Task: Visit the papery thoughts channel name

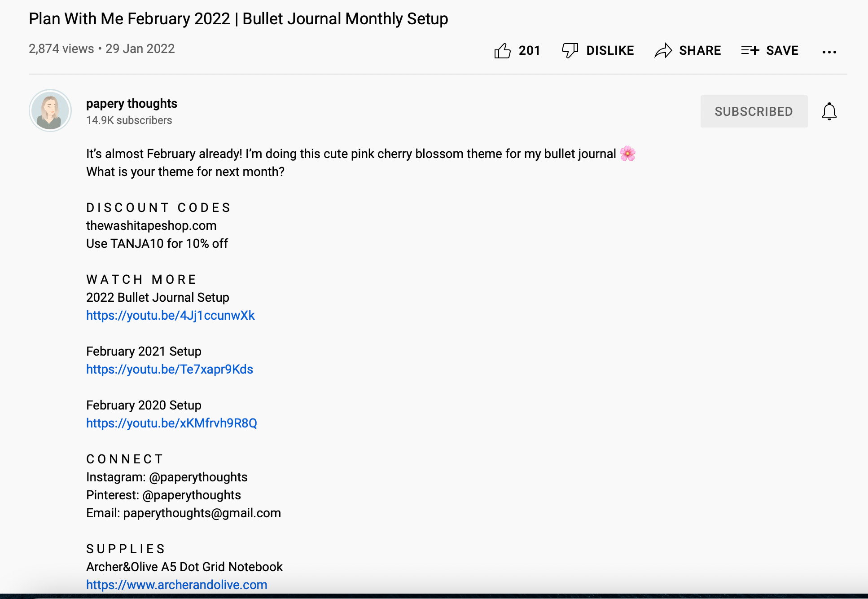Action: (x=131, y=103)
